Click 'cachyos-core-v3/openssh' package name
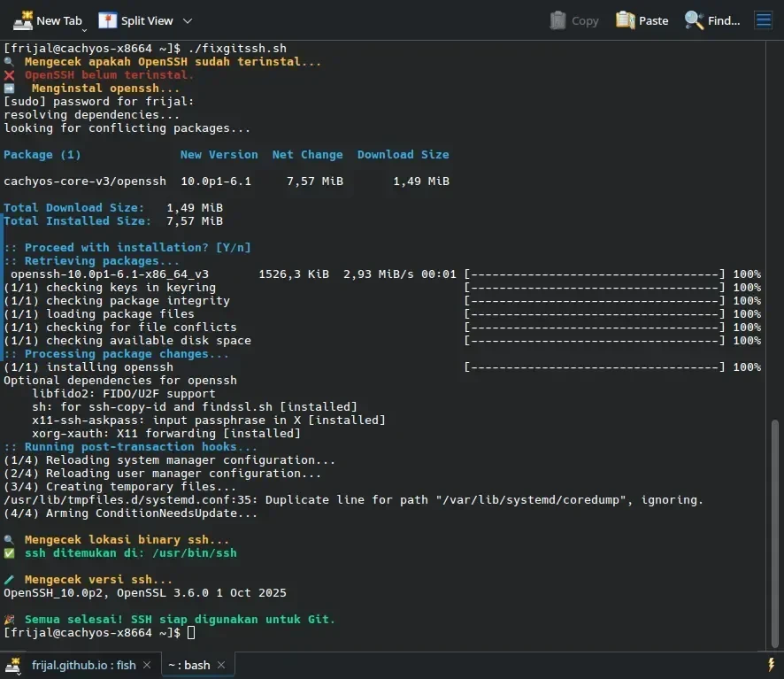 (x=85, y=181)
